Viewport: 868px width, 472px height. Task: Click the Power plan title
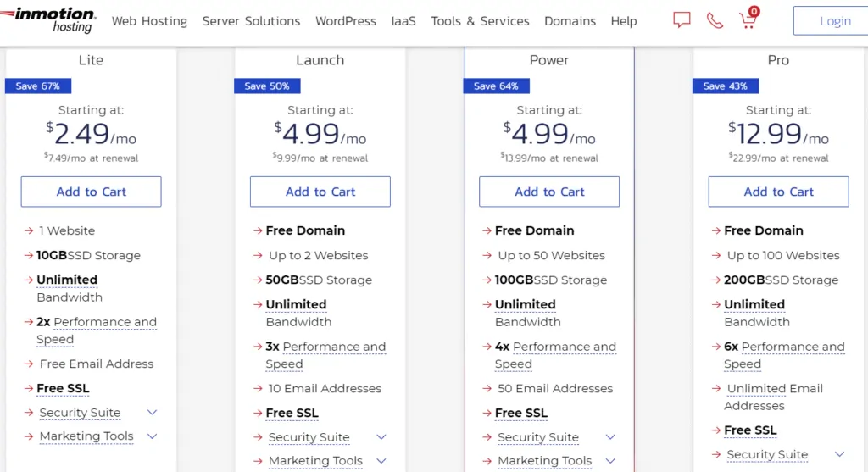tap(549, 60)
